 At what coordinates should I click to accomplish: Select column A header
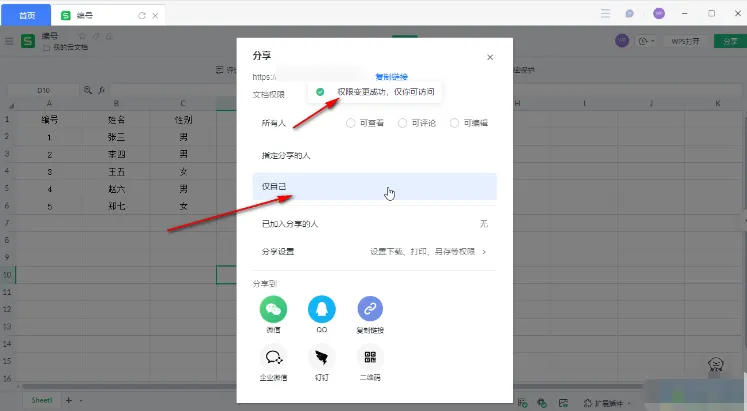pyautogui.click(x=49, y=103)
